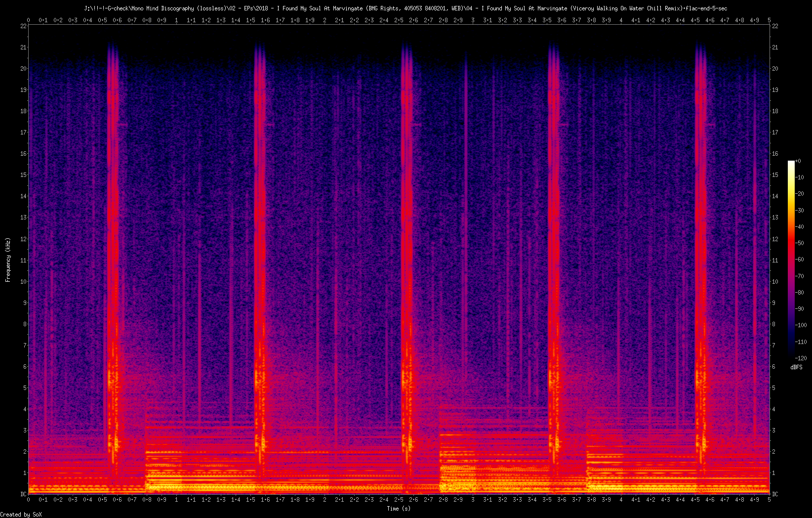Click the "22" label on the left frequency axis
This screenshot has width=812, height=518.
(23, 26)
